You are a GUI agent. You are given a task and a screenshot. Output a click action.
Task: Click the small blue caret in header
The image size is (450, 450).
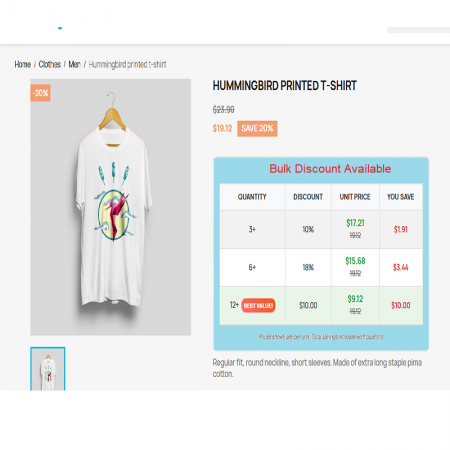pos(60,28)
